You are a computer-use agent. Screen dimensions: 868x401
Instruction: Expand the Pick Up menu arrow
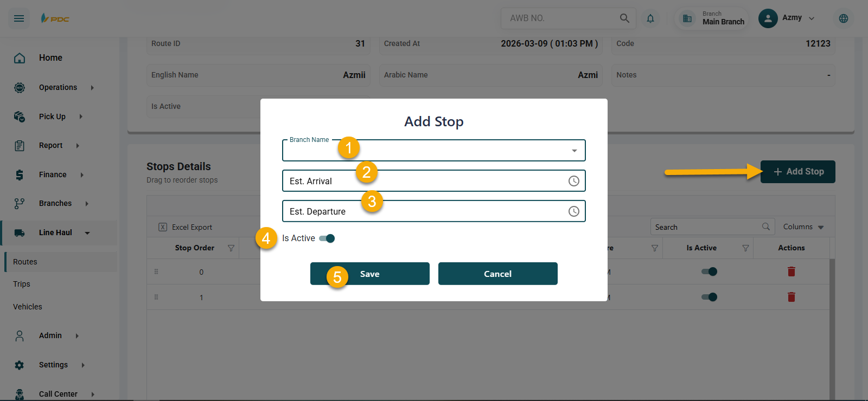tap(81, 117)
